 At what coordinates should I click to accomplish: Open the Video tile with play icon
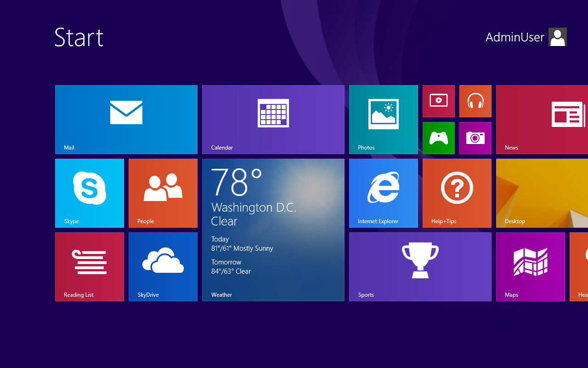pyautogui.click(x=439, y=101)
